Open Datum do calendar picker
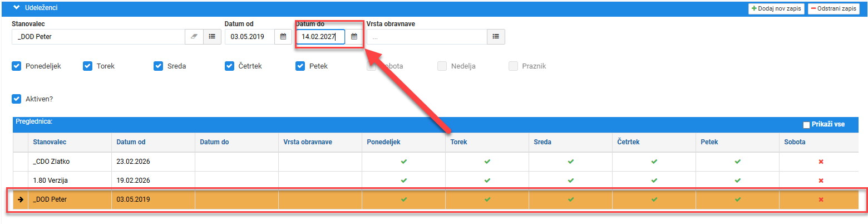Viewport: 868px width, 224px height. click(354, 37)
